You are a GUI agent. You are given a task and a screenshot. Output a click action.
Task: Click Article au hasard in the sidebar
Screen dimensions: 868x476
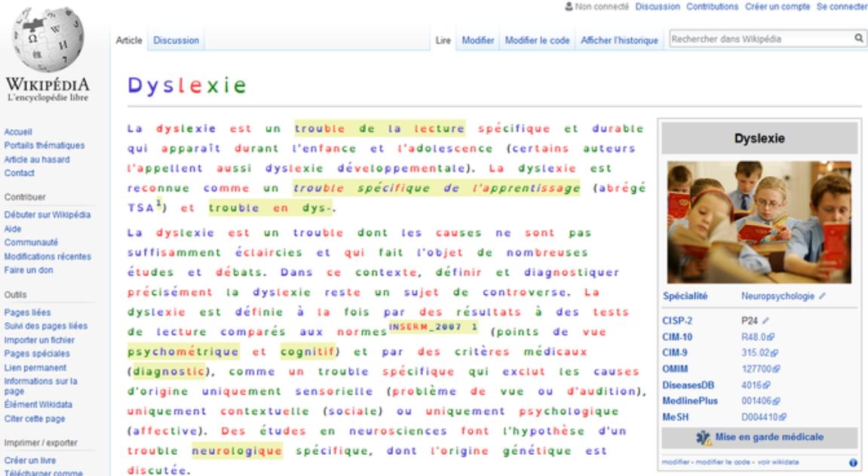pyautogui.click(x=37, y=159)
